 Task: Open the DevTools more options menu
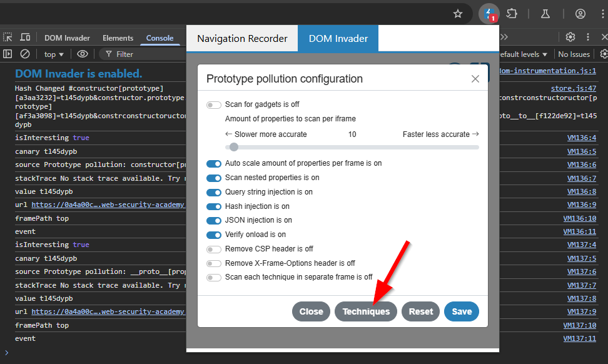tap(588, 37)
